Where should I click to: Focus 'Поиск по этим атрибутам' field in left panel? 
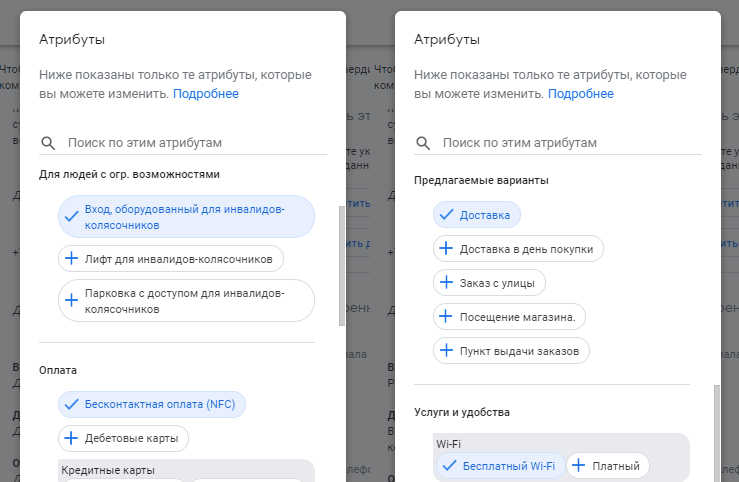pyautogui.click(x=183, y=143)
